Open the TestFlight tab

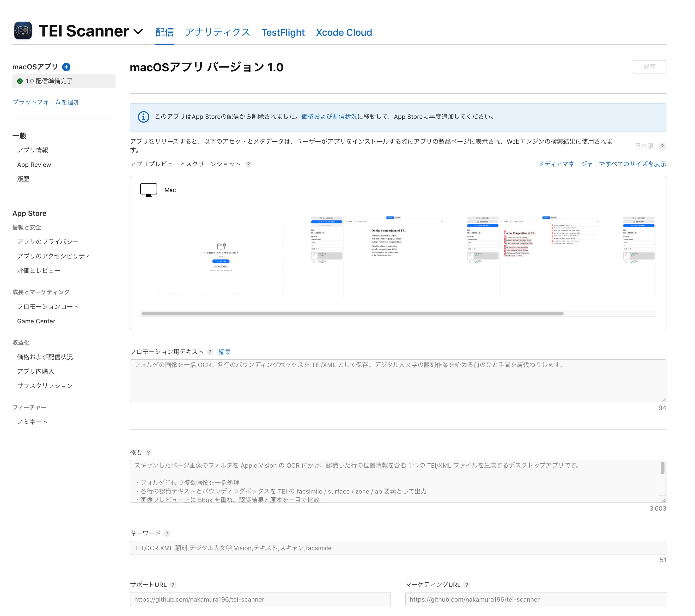coord(283,32)
